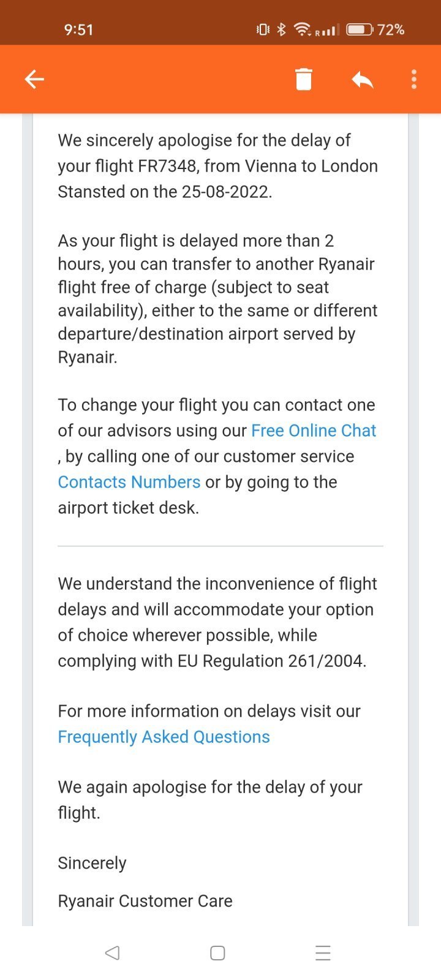The height and width of the screenshot is (980, 441).
Task: Visit the Frequently Asked Questions link
Action: (164, 737)
